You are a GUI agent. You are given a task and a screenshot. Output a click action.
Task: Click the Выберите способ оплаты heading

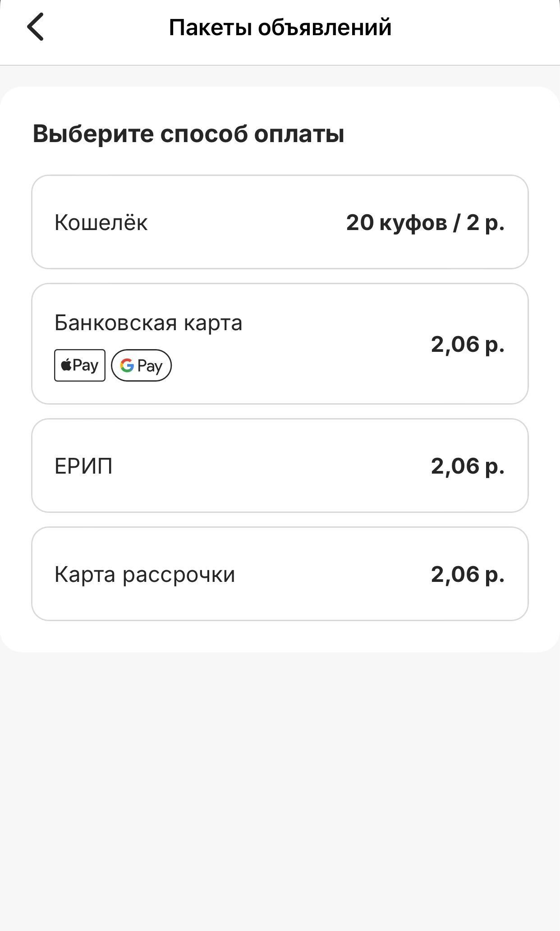tap(188, 134)
